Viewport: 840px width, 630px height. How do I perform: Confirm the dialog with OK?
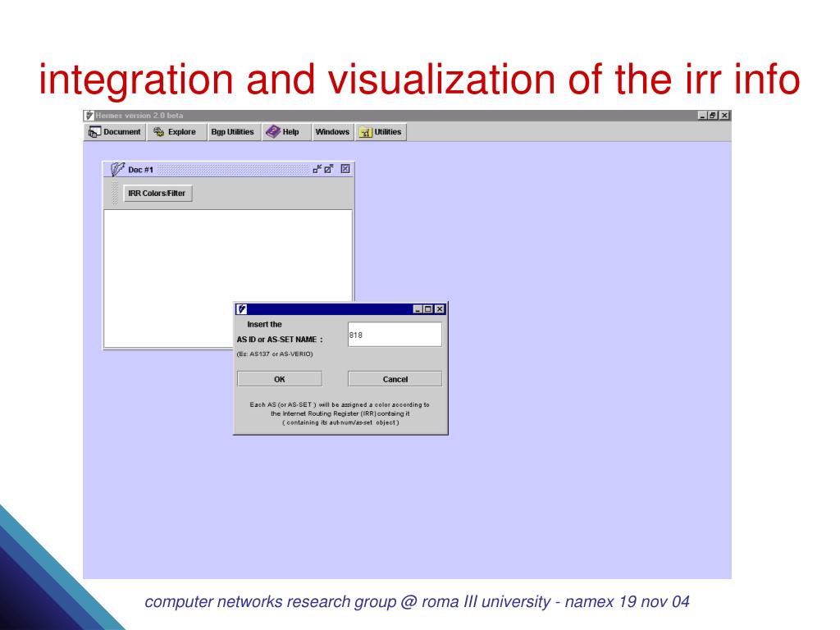[x=280, y=379]
